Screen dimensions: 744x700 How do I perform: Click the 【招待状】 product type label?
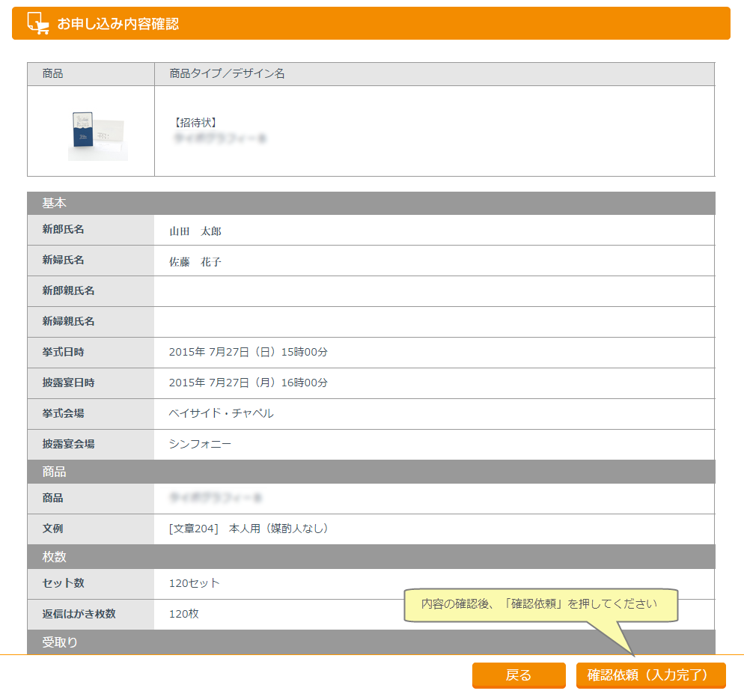tap(195, 122)
